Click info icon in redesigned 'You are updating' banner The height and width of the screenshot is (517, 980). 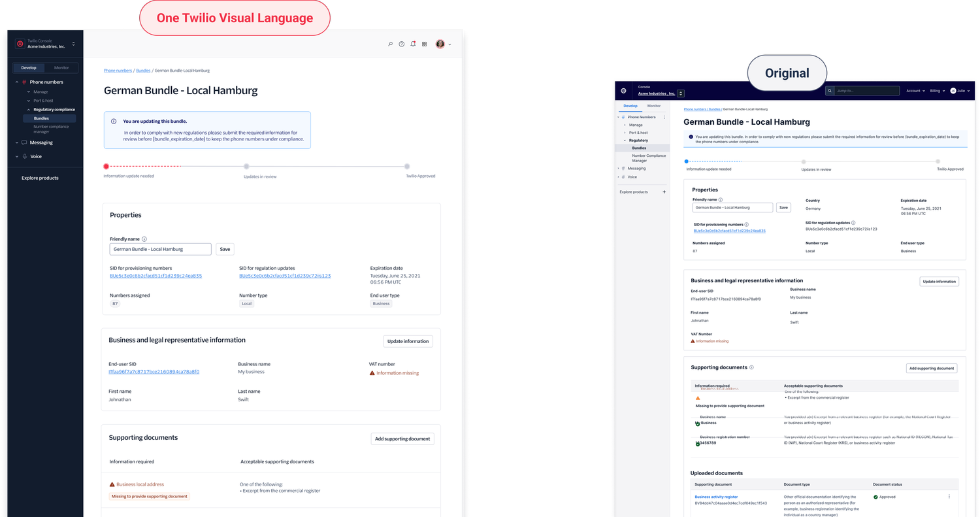[x=114, y=121]
